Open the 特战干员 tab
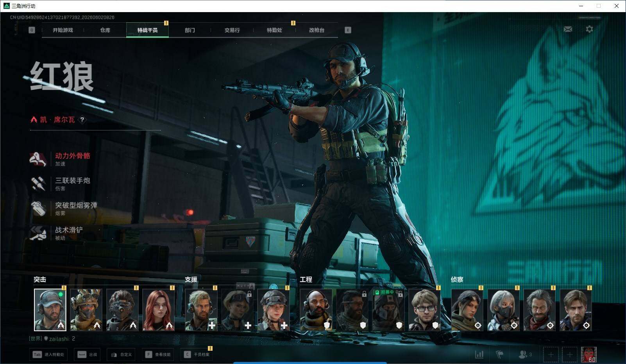Viewport: 626px width, 364px height. [147, 30]
